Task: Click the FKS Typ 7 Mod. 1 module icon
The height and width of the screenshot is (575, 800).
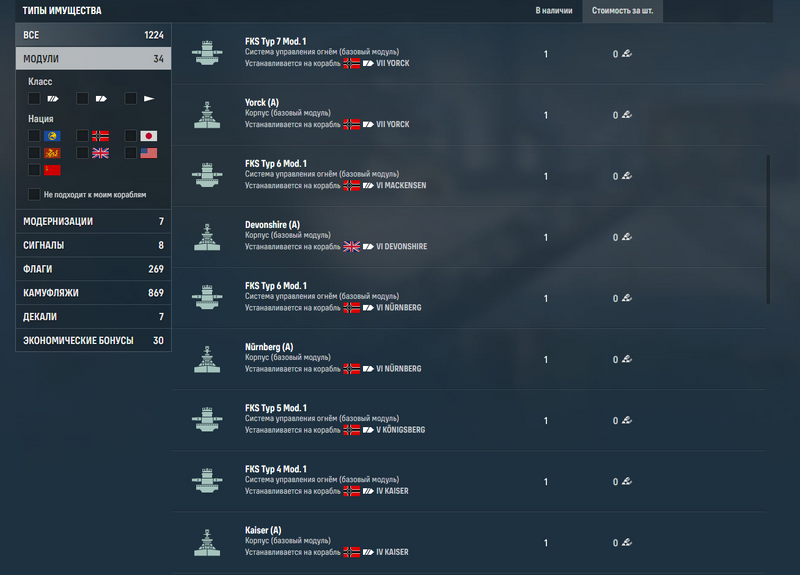Action: pos(207,53)
